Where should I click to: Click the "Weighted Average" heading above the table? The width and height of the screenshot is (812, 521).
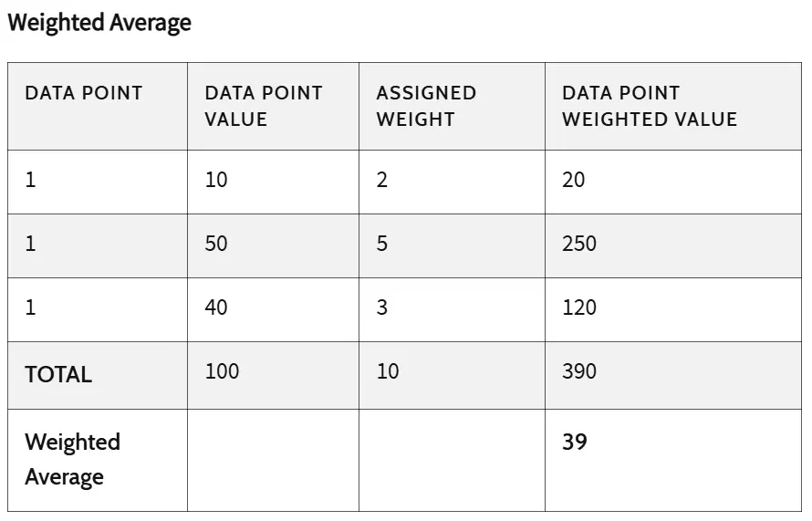tap(99, 23)
